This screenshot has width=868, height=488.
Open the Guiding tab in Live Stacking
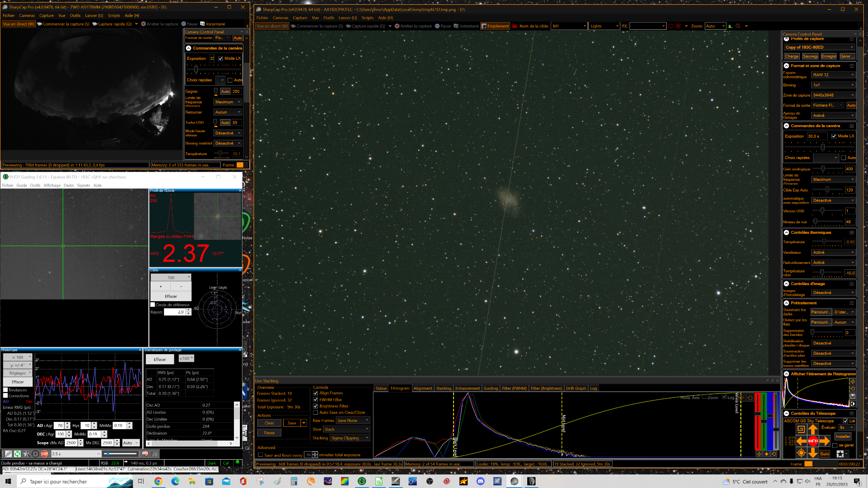(x=490, y=388)
